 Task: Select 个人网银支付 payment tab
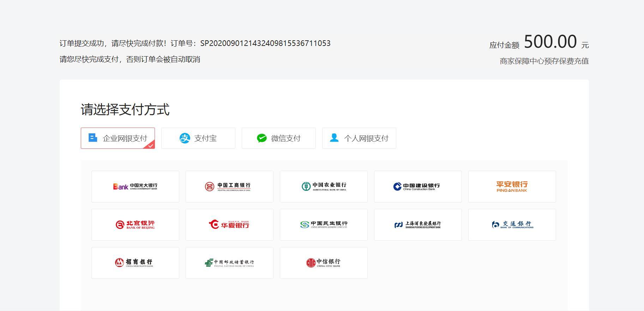click(x=359, y=138)
